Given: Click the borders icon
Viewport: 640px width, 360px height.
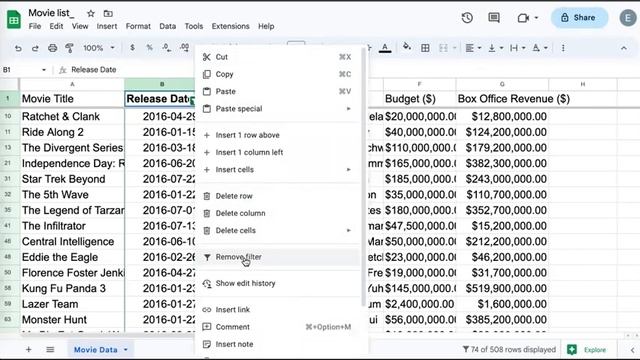Looking at the screenshot, I should 425,48.
